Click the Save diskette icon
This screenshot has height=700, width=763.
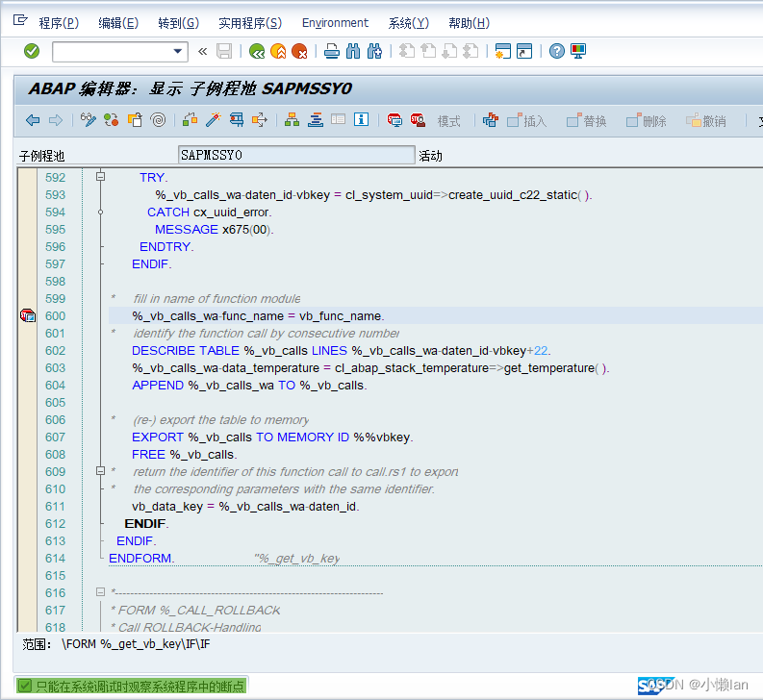coord(224,51)
